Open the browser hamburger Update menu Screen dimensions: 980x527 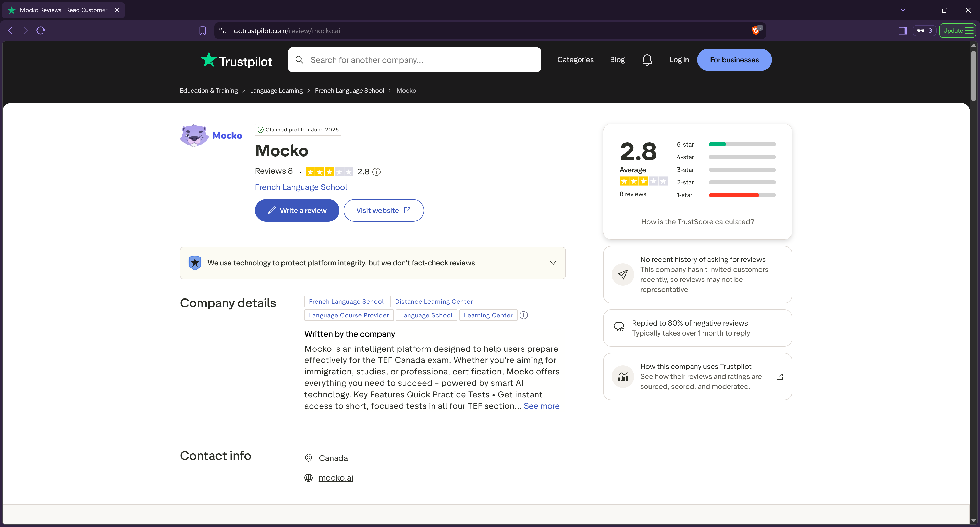pyautogui.click(x=958, y=30)
